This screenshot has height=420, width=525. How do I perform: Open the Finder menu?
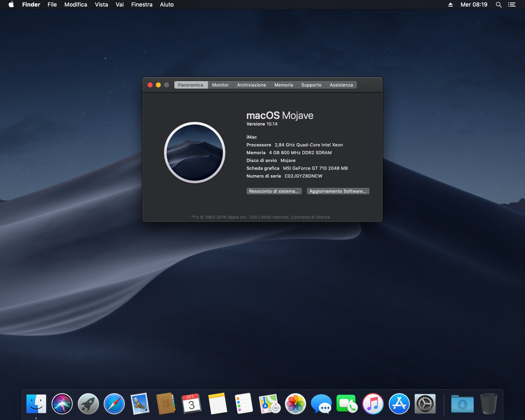tap(31, 4)
